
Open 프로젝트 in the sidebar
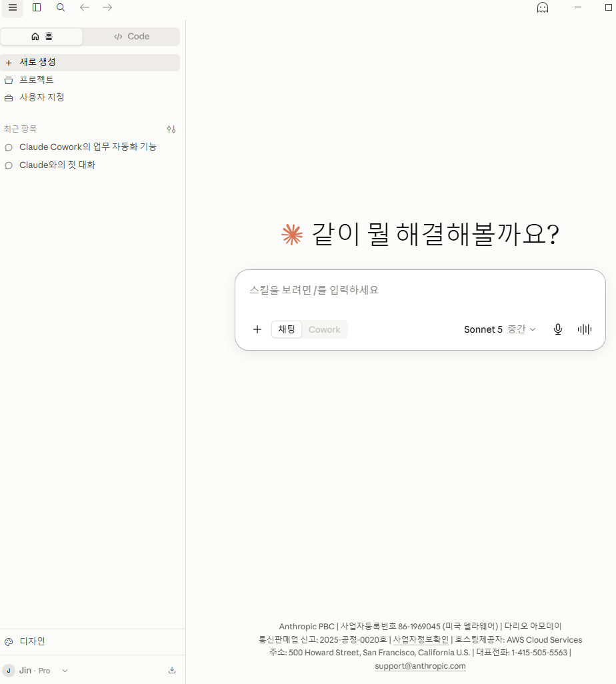[x=90, y=80]
